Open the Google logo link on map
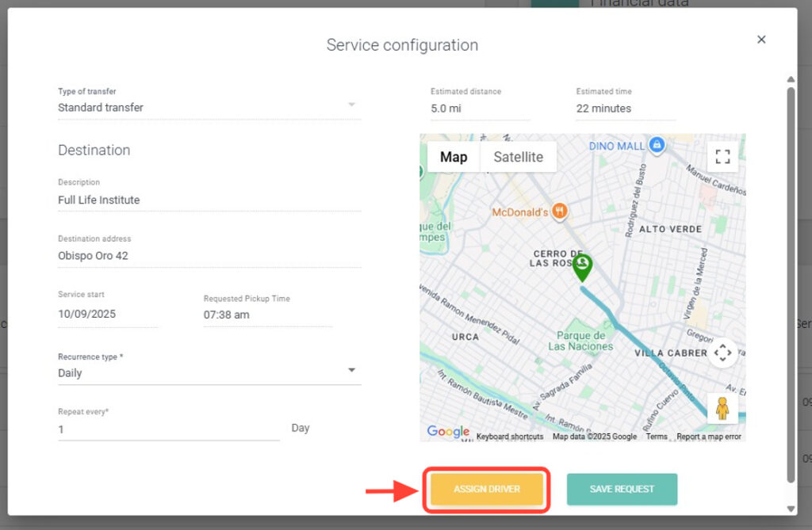 click(x=448, y=432)
